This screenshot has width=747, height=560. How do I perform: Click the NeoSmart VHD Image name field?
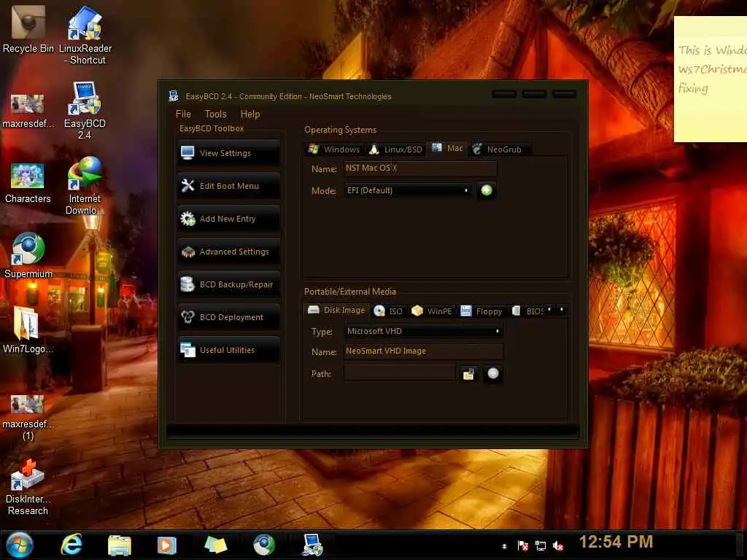pyautogui.click(x=424, y=351)
